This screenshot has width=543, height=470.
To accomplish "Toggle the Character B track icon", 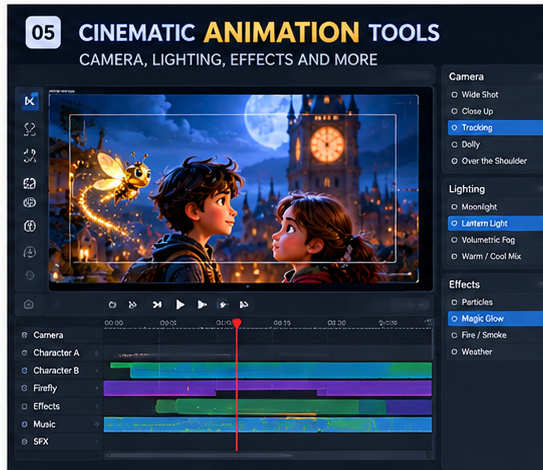I will 24,371.
